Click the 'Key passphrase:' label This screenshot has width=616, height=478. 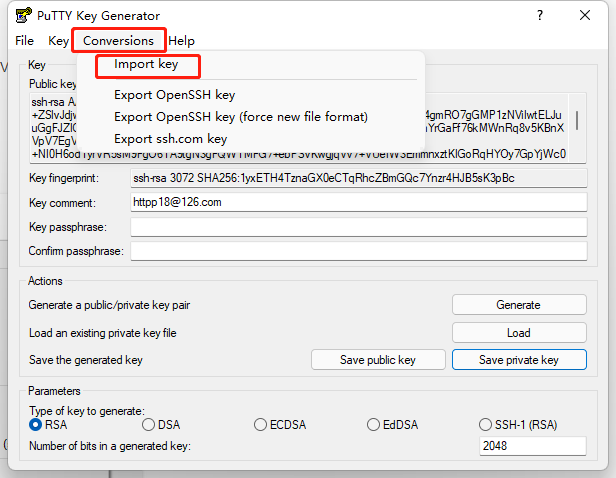(x=68, y=227)
